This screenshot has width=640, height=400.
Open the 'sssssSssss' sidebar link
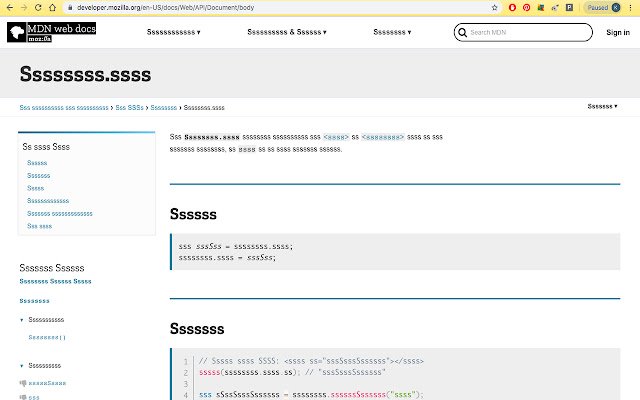pyautogui.click(x=47, y=383)
